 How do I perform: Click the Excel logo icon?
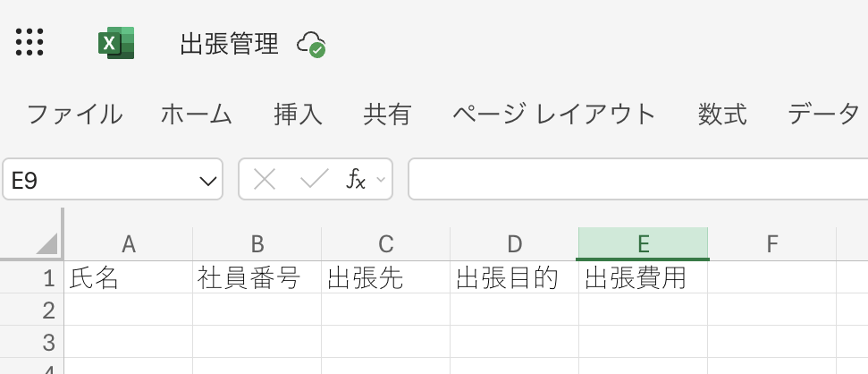pyautogui.click(x=116, y=43)
